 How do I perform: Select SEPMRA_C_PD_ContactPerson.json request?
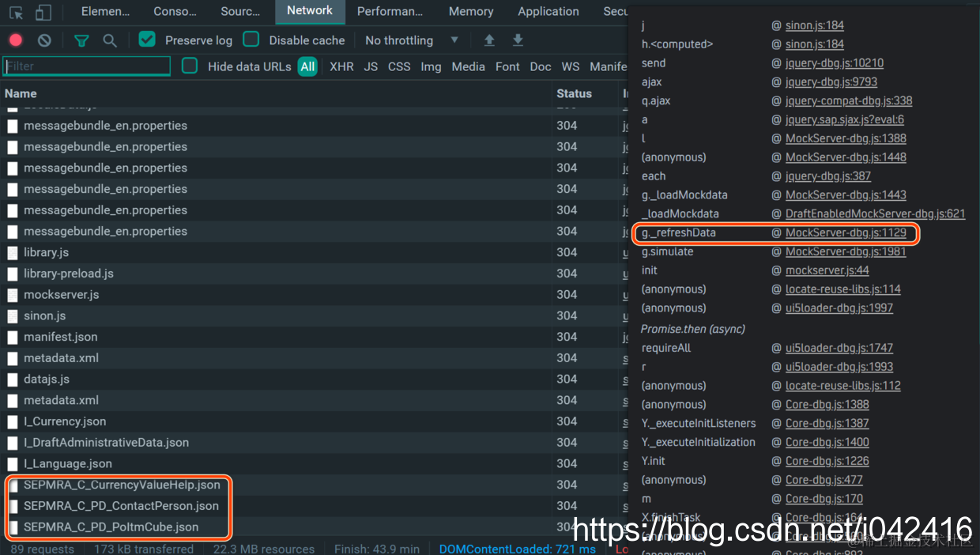point(121,506)
